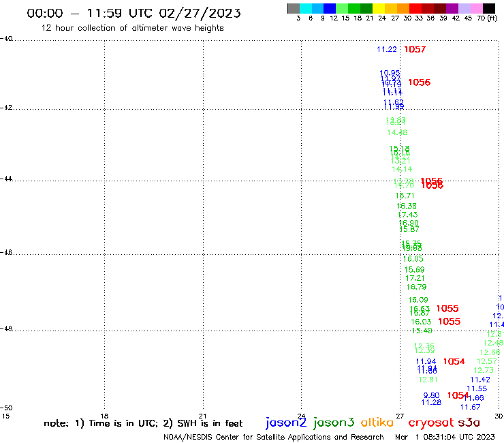The height and width of the screenshot is (443, 504).
Task: Select the blue '11.28' wave height reading
Action: (431, 402)
